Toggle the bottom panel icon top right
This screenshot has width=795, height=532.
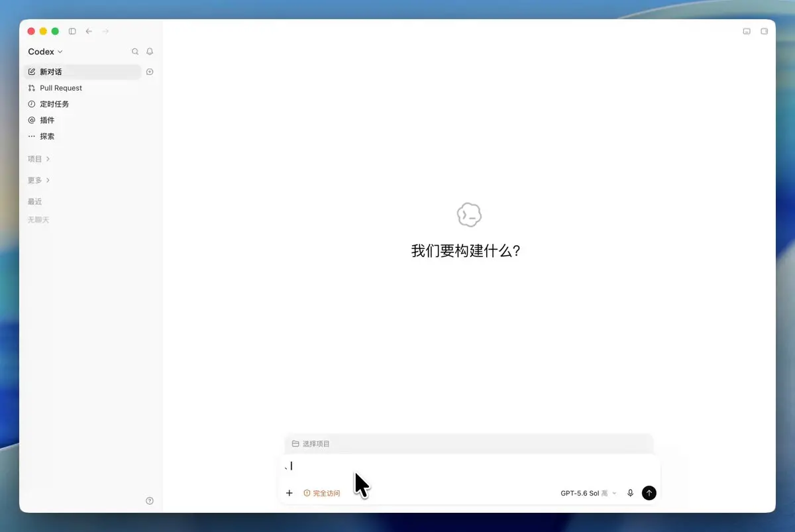[747, 31]
